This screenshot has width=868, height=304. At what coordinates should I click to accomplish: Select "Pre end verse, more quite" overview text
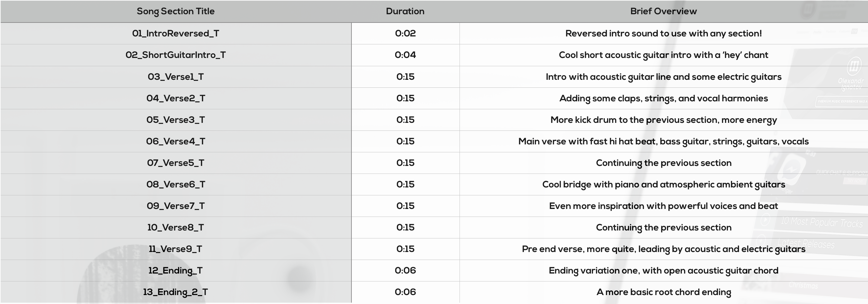point(663,249)
